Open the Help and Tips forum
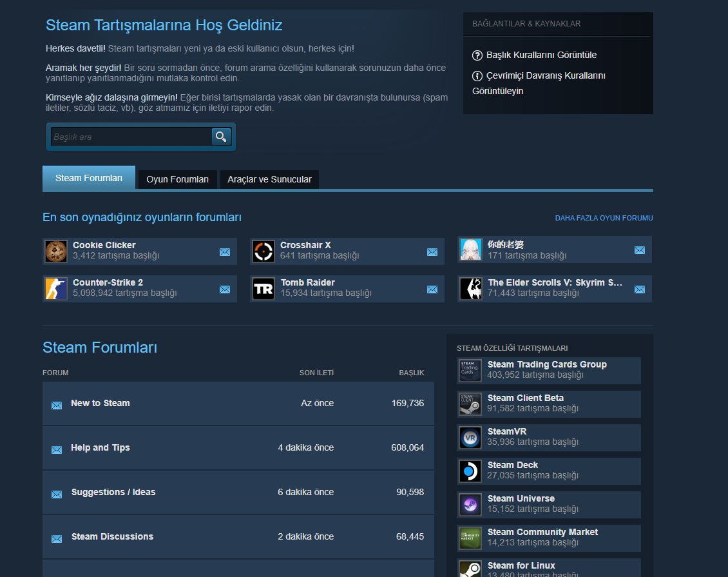 pos(101,447)
